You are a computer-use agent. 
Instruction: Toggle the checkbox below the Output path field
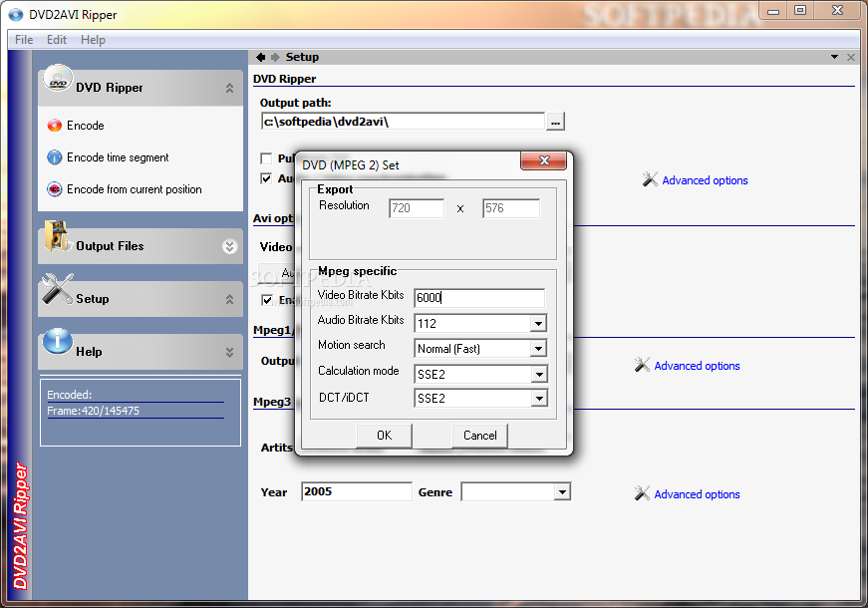(266, 158)
